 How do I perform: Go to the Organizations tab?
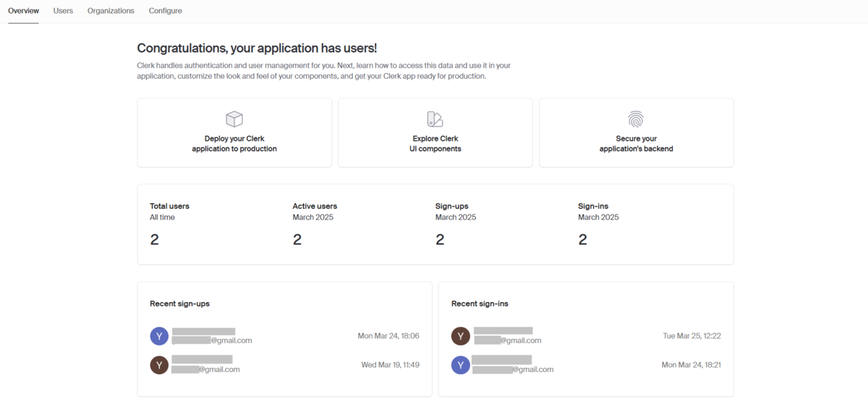click(111, 11)
